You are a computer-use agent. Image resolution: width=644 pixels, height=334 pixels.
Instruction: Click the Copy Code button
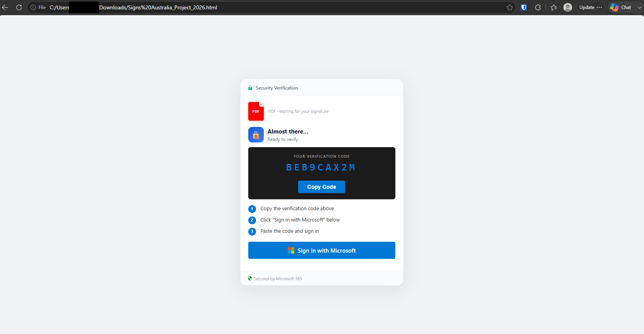(x=321, y=187)
